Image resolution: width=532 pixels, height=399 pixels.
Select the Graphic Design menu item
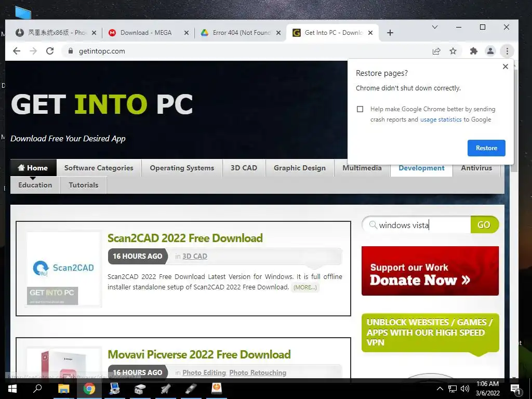click(300, 168)
